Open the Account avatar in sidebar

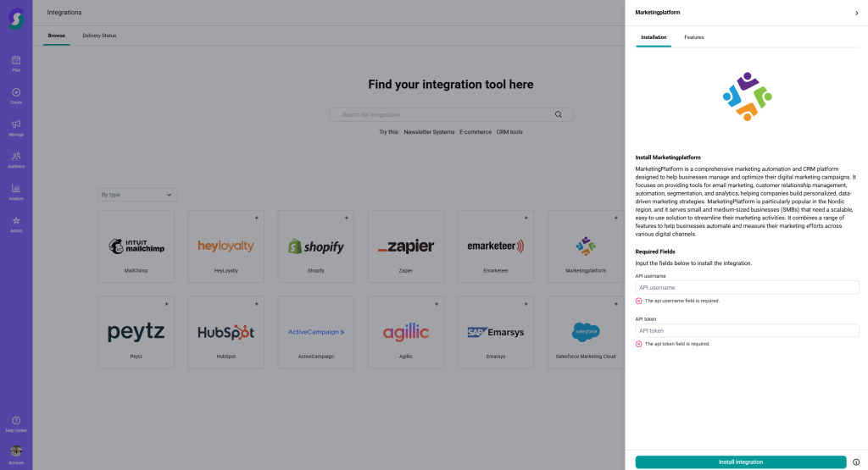point(16,451)
